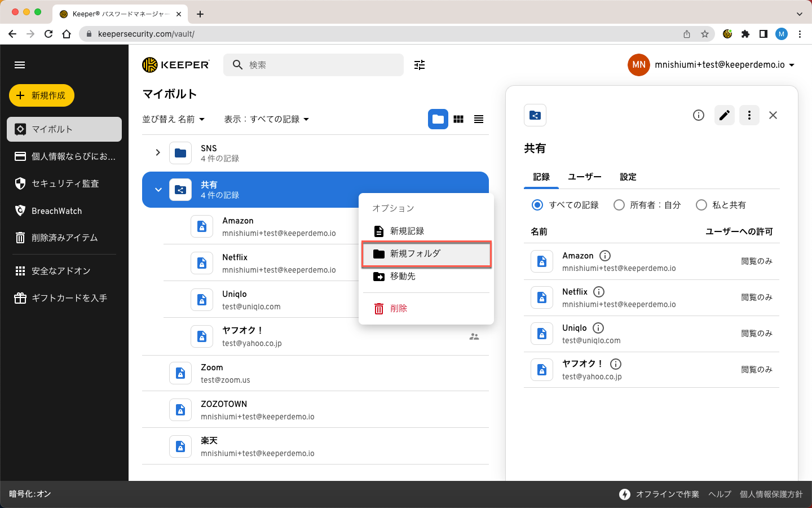The width and height of the screenshot is (812, 508).
Task: Close the shared folder detail panel
Action: tap(773, 115)
